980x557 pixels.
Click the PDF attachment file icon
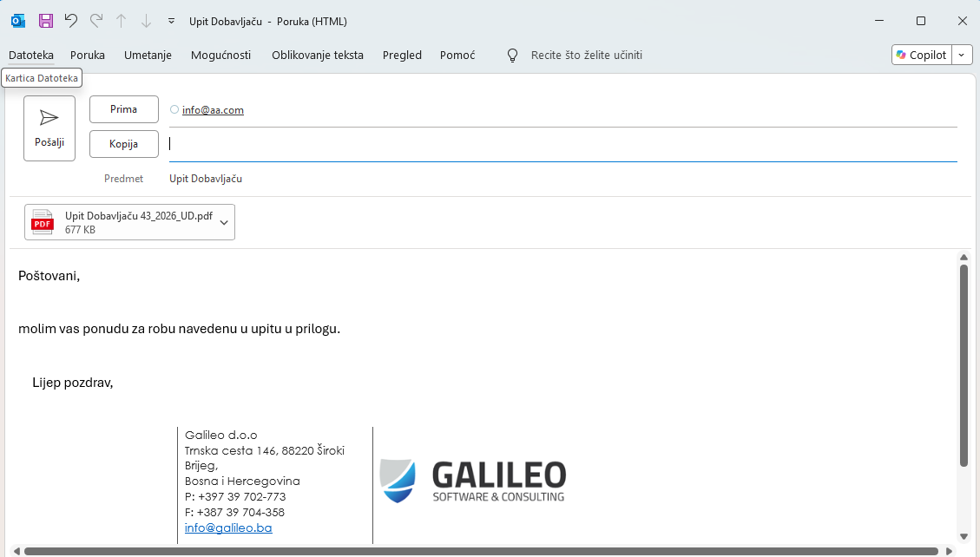click(43, 222)
